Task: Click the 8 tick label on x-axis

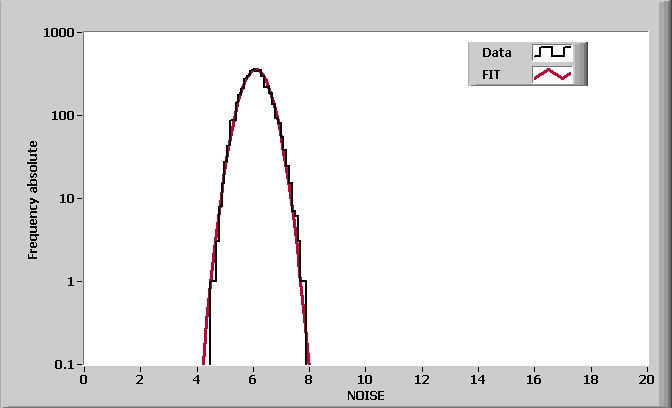Action: 309,380
